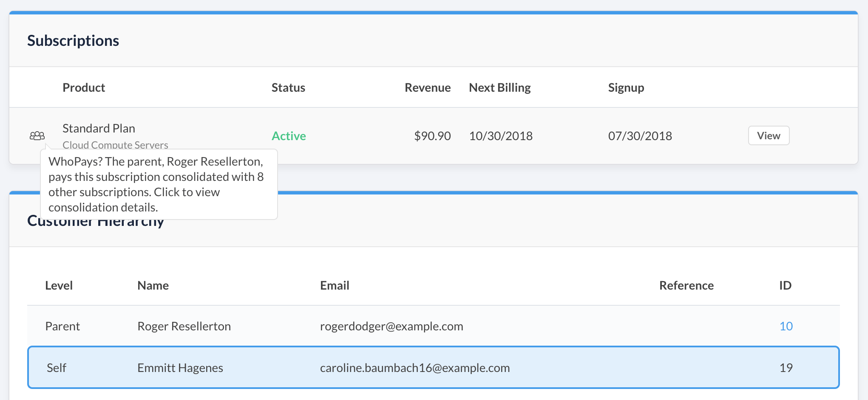
Task: Open customer ID 10 link
Action: (x=786, y=326)
